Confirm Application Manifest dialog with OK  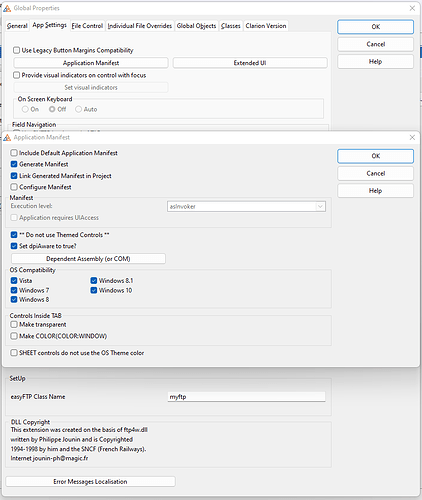tap(376, 156)
